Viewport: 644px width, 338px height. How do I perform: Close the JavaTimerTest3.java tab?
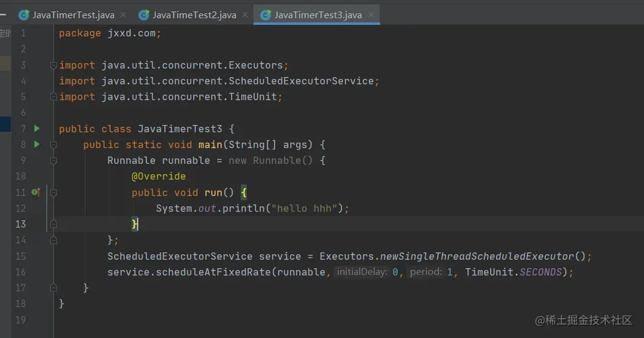(371, 15)
